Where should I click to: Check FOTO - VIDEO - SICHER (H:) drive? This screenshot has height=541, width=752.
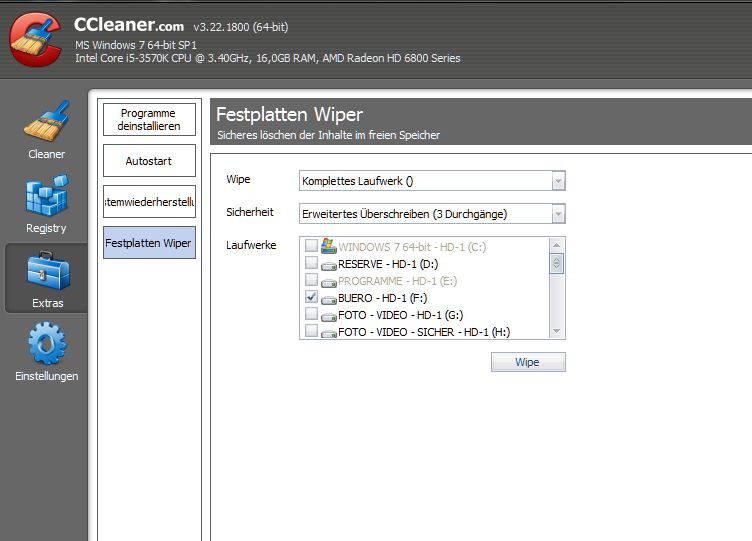coord(311,330)
